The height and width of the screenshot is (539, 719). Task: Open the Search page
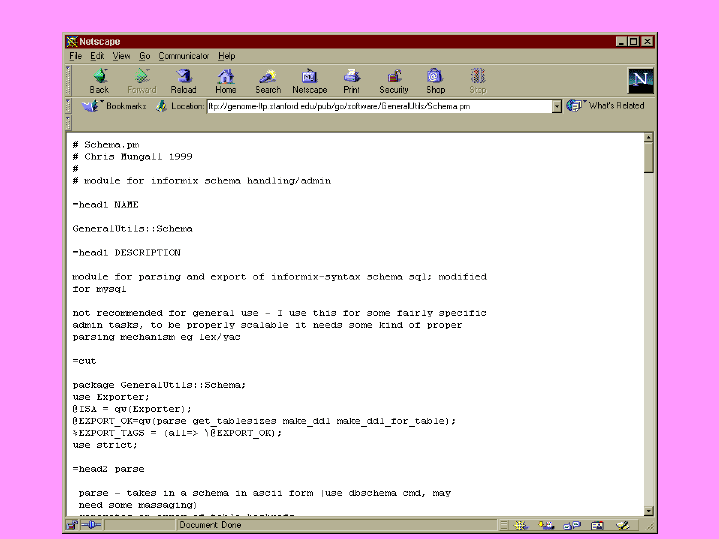(x=268, y=80)
